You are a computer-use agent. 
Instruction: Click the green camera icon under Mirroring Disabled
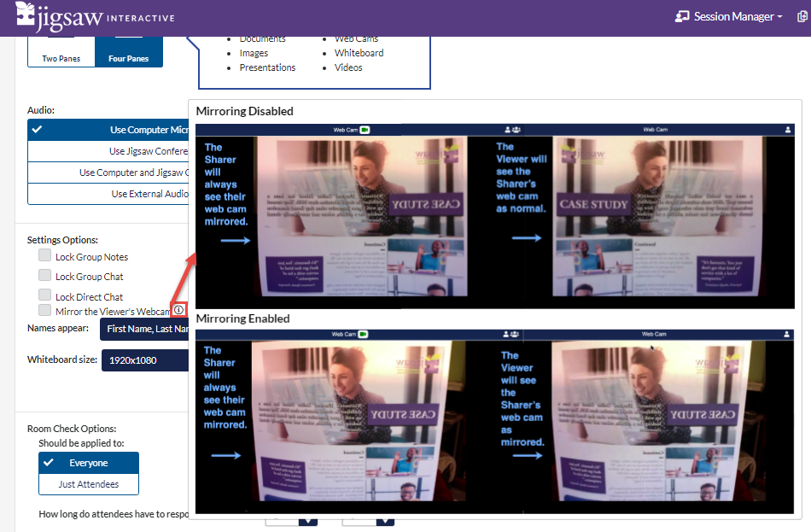point(364,130)
